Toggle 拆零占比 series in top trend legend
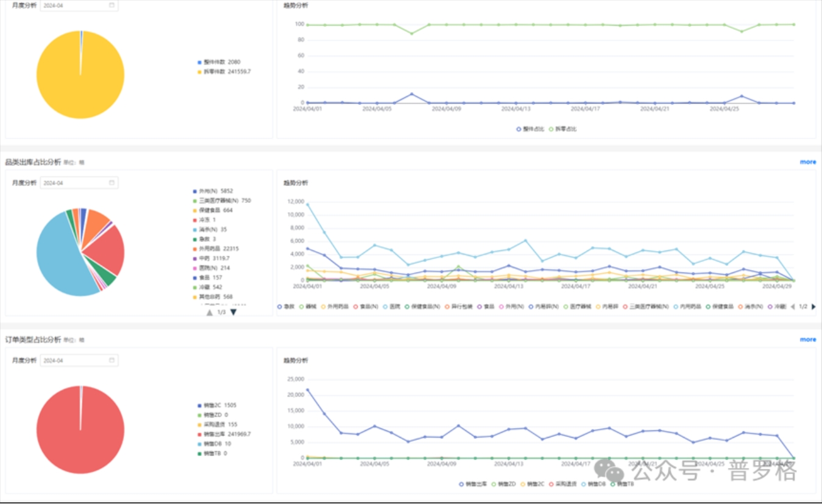 564,129
